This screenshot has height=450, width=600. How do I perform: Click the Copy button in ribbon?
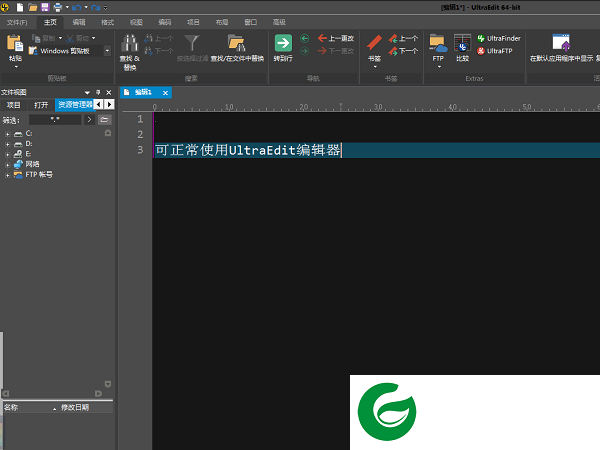[44, 38]
